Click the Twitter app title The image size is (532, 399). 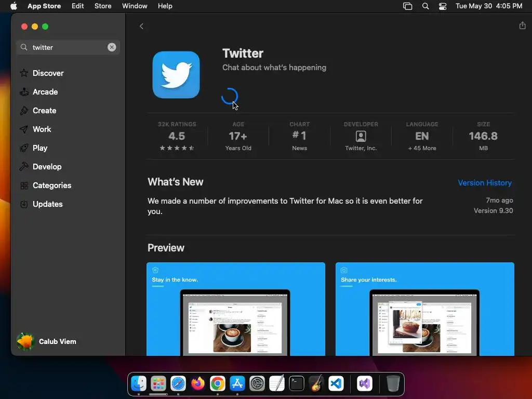click(243, 54)
